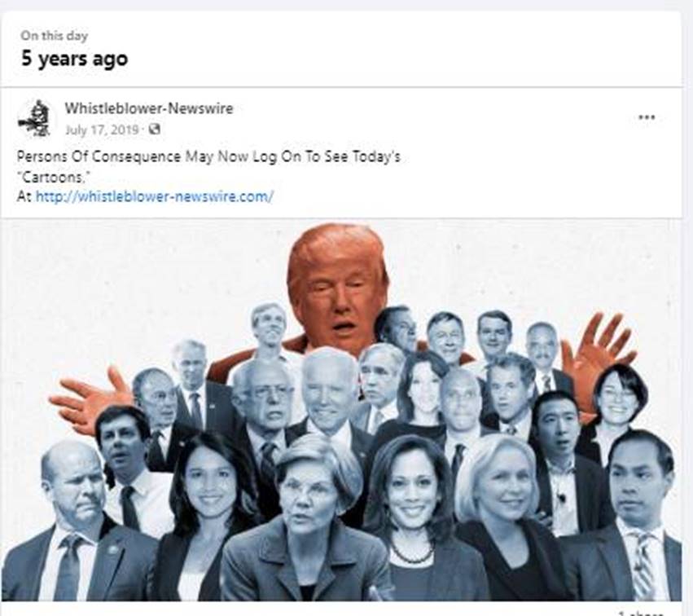Click the orange hand above smiling woman with glasses

[598, 350]
